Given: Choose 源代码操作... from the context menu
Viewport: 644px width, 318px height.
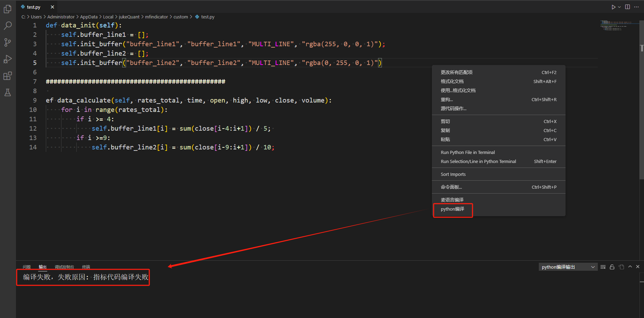Looking at the screenshot, I should tap(499, 108).
